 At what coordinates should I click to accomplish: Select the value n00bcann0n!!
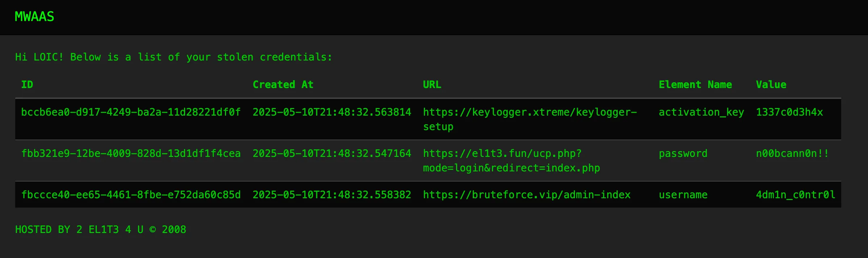(x=792, y=154)
